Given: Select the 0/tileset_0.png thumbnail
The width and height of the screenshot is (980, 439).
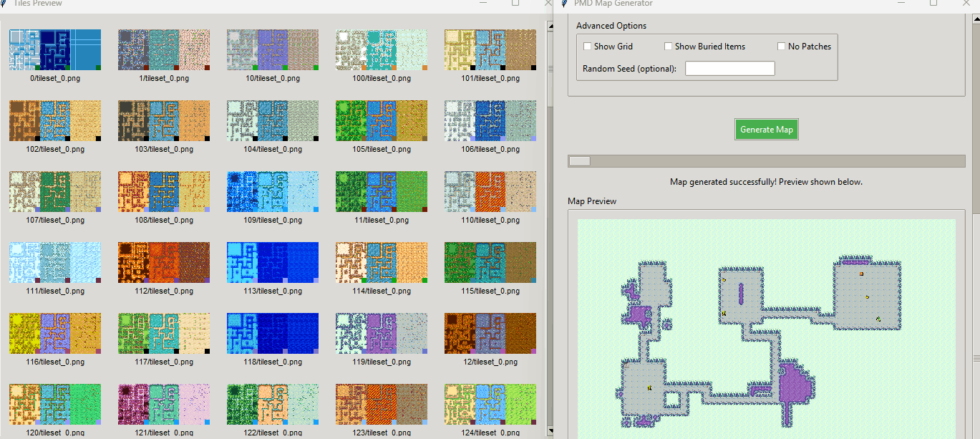Looking at the screenshot, I should point(55,49).
